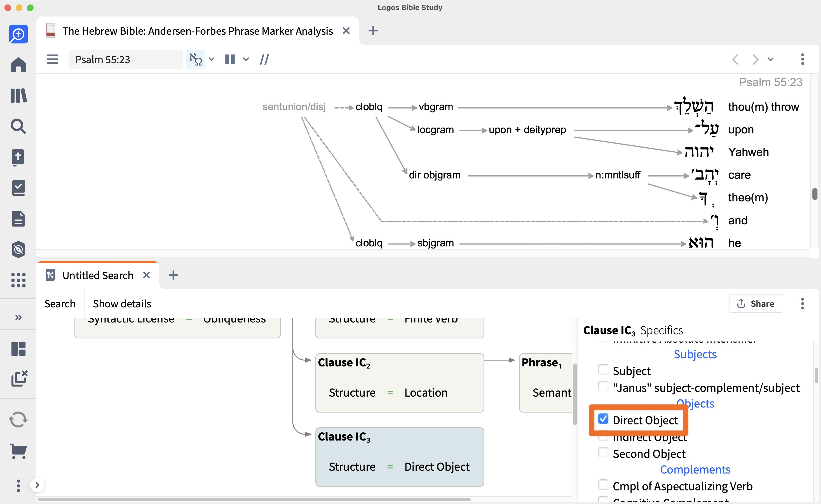Toggle the interlinear display icon
The height and width of the screenshot is (504, 821).
(x=195, y=59)
